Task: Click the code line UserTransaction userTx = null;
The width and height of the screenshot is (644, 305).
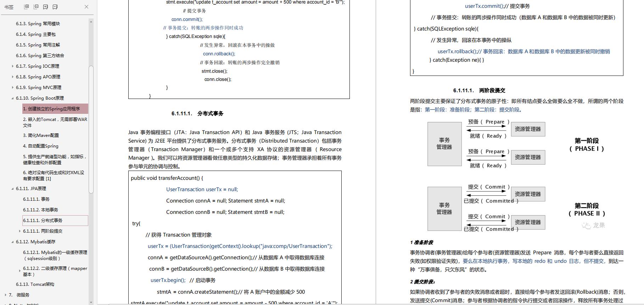Action: [x=202, y=189]
